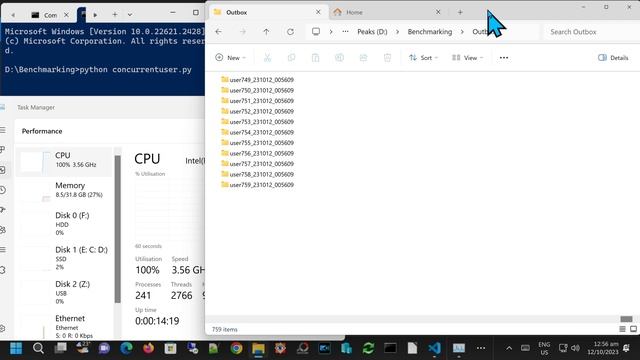Image resolution: width=640 pixels, height=360 pixels.
Task: Select folder user757_231012_005609
Action: pos(257,164)
